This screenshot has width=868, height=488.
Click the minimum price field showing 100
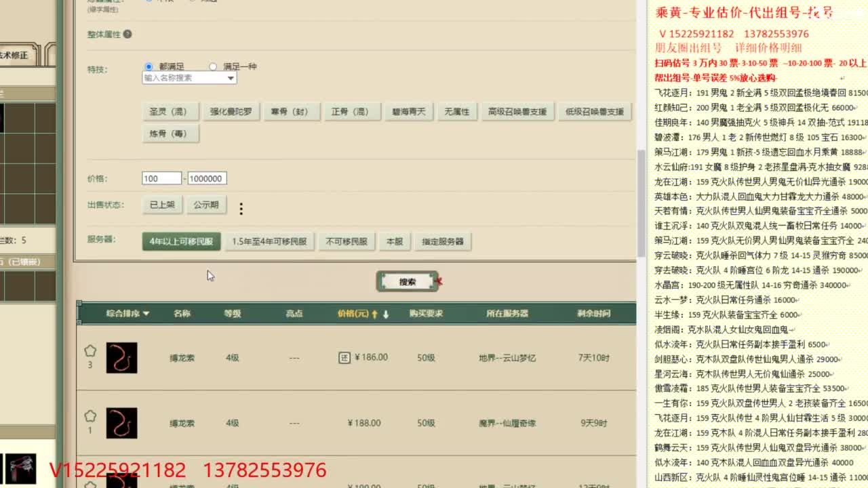[161, 178]
